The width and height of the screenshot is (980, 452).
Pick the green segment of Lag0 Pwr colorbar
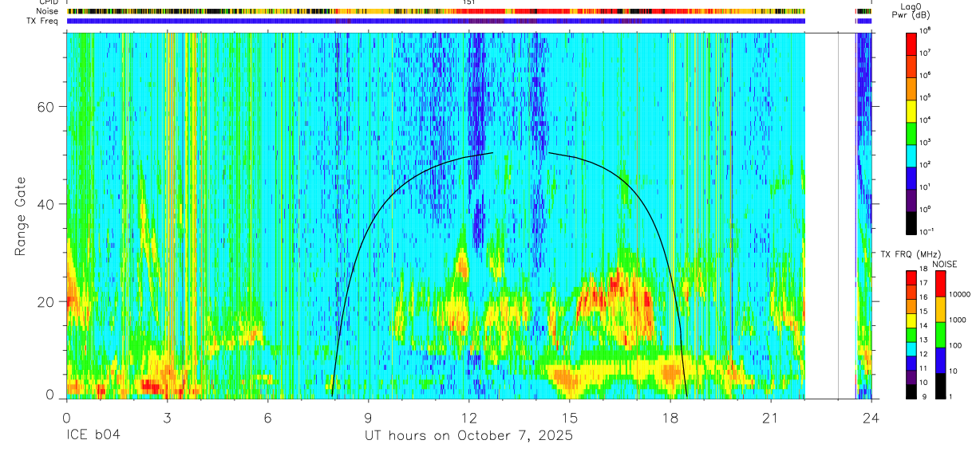point(911,132)
